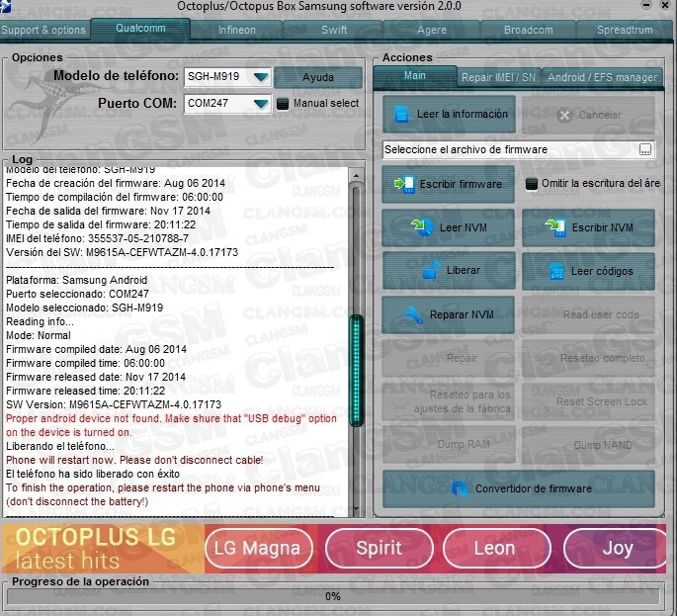Click the log scroll up arrow
This screenshot has height=616, width=677.
[x=356, y=175]
